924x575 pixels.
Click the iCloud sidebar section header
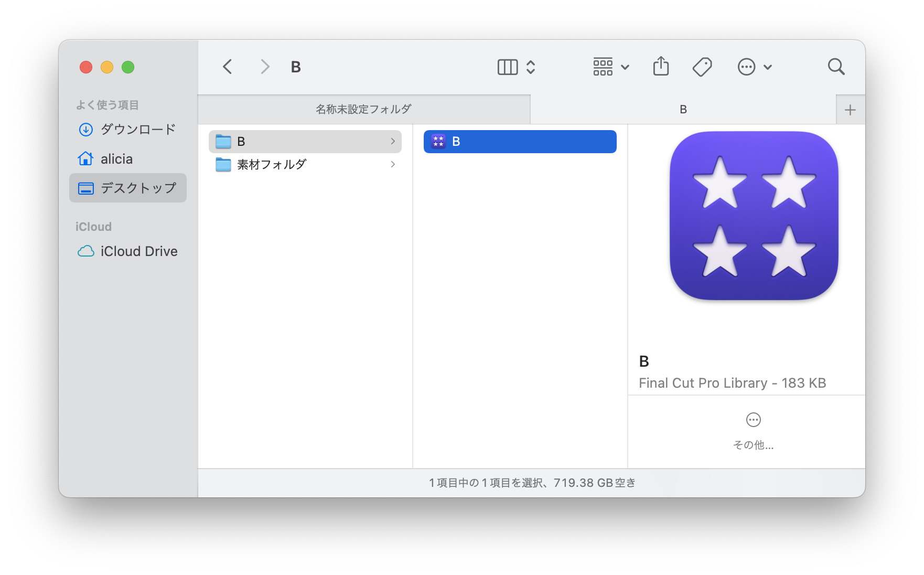point(93,227)
